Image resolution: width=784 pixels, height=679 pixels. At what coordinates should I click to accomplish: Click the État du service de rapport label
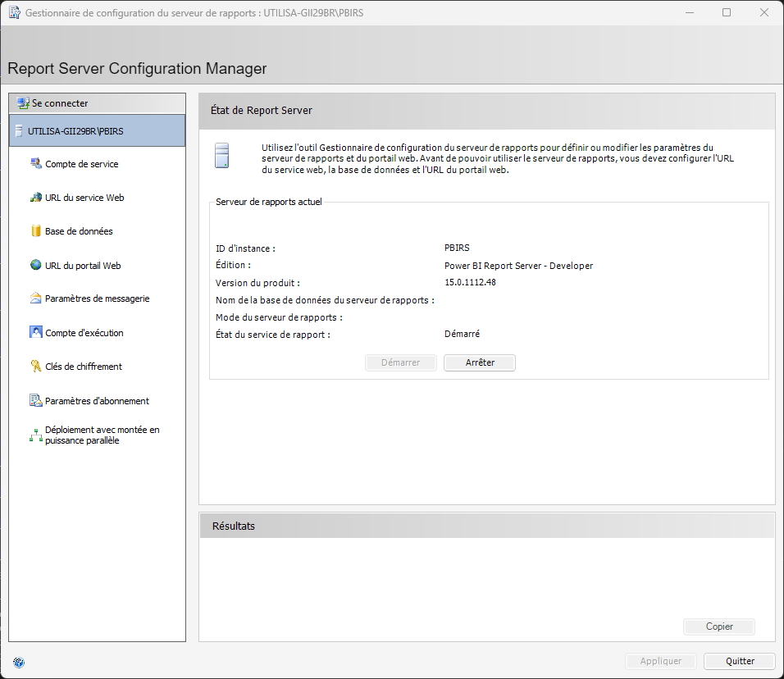[273, 335]
